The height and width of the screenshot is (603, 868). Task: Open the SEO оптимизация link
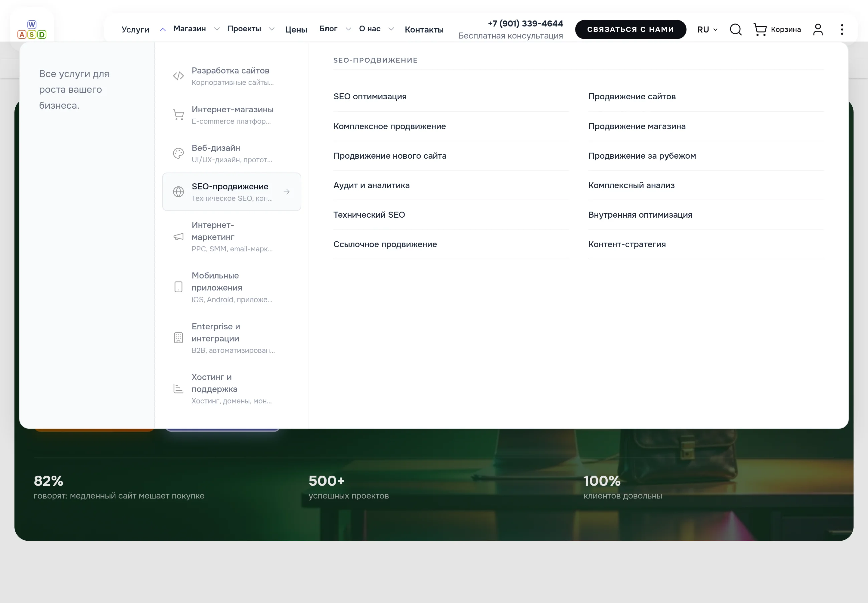[x=370, y=97]
